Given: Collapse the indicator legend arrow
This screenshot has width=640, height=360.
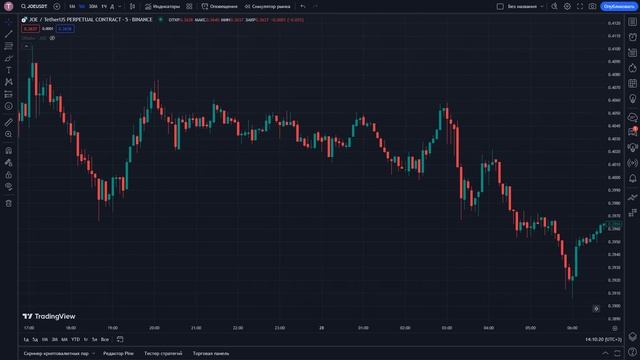Looking at the screenshot, I should (x=27, y=46).
